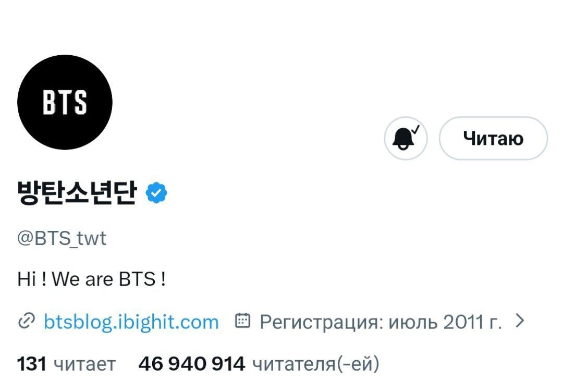Click the checkmark on the bell icon
Screen dimensions: 563x392
pyautogui.click(x=416, y=129)
